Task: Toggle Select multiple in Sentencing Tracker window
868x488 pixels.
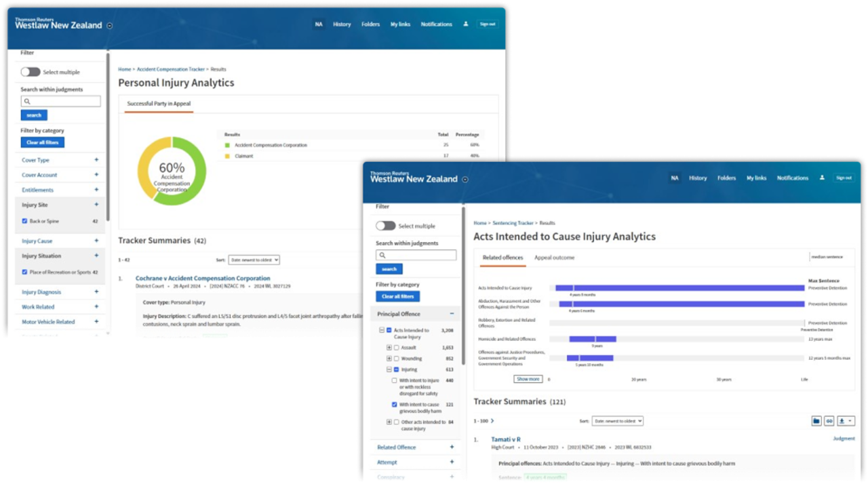Action: click(x=386, y=226)
